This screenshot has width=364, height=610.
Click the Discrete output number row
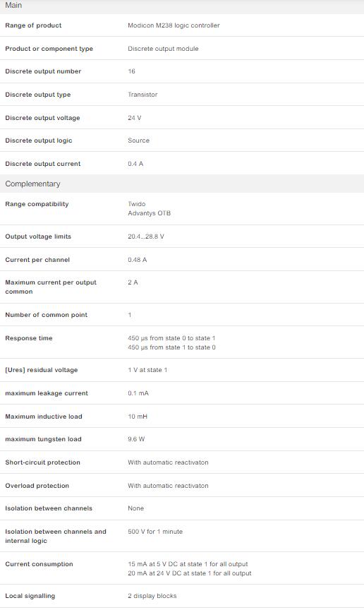coord(182,71)
